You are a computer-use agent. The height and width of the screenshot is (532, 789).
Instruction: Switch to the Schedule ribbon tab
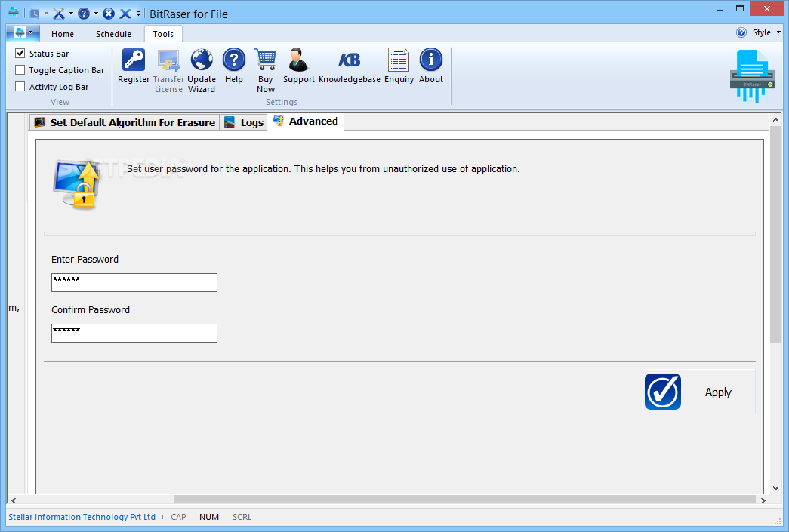point(114,34)
